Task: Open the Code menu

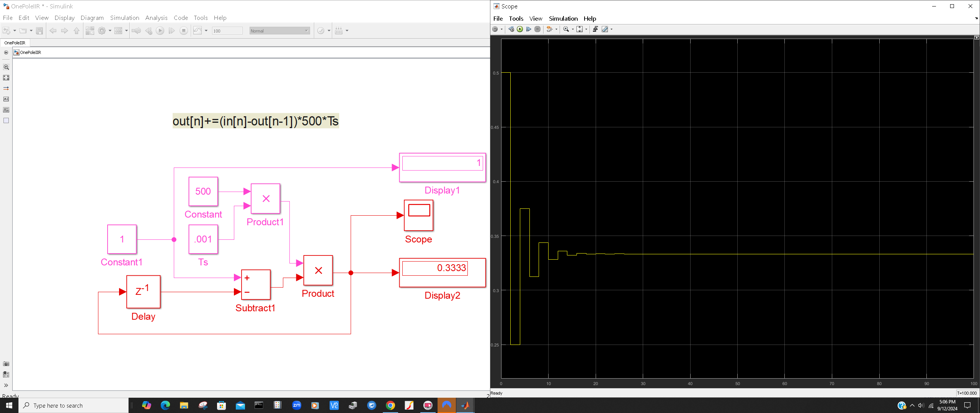Action: tap(181, 18)
